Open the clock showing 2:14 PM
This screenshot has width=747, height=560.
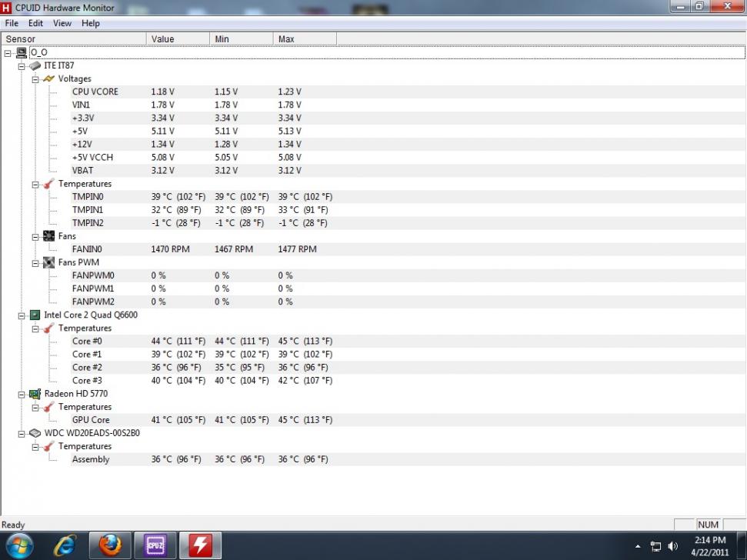tap(710, 540)
